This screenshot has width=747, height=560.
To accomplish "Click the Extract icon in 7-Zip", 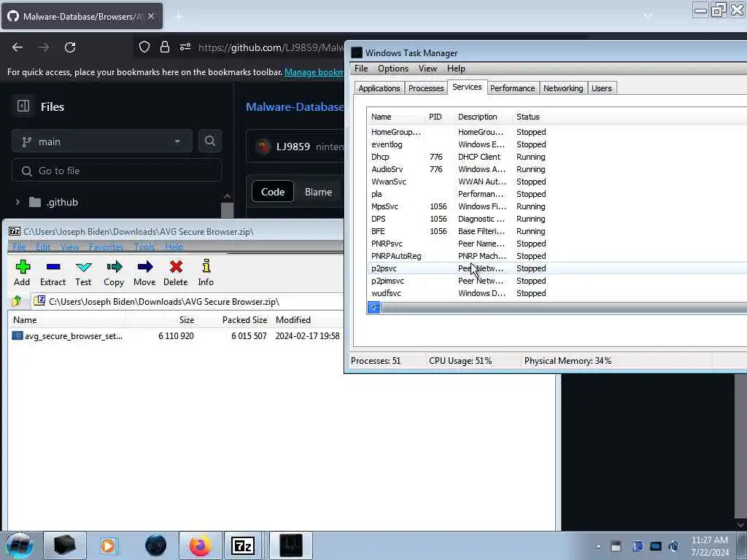I will tap(53, 273).
